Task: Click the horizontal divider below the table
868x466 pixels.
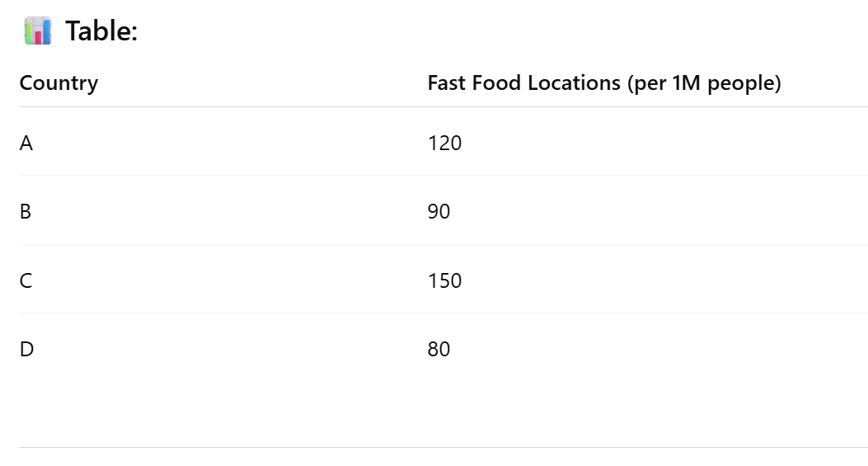Action: (443, 447)
